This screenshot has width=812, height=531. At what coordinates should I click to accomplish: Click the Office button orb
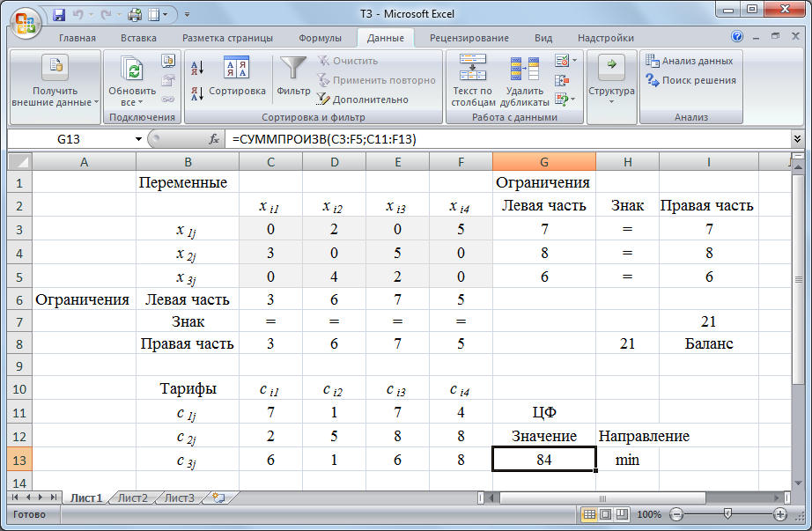(x=26, y=24)
